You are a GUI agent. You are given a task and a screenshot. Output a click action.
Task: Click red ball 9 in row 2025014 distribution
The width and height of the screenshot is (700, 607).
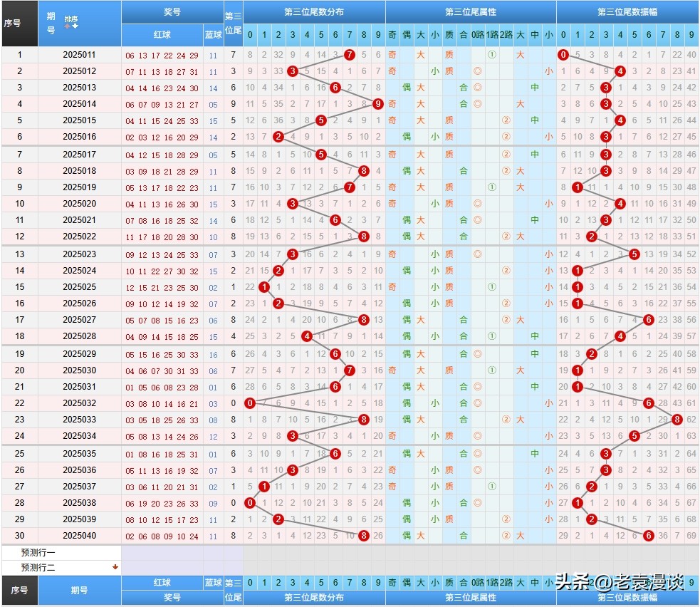pos(377,104)
